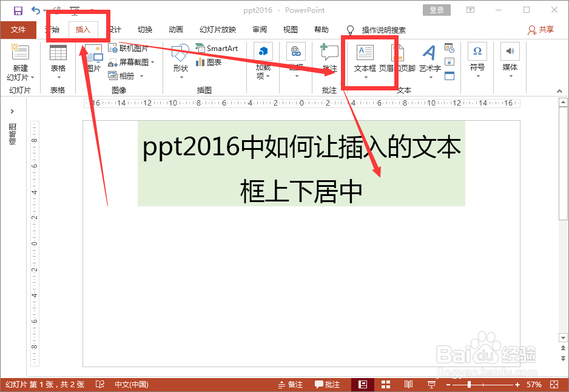The height and width of the screenshot is (392, 569).
Task: Click the 57% zoom level
Action: tap(534, 384)
